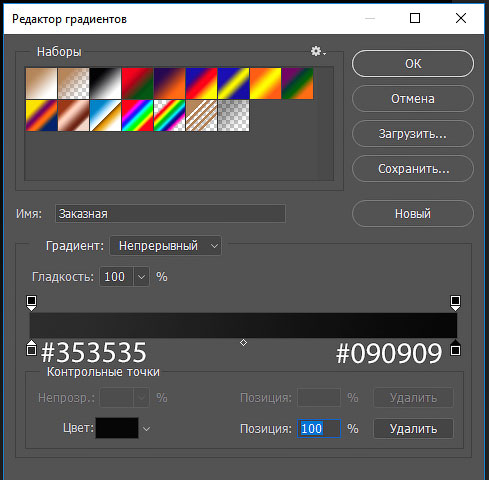Select the black-to-white gradient preset
The width and height of the screenshot is (489, 480).
coord(105,84)
